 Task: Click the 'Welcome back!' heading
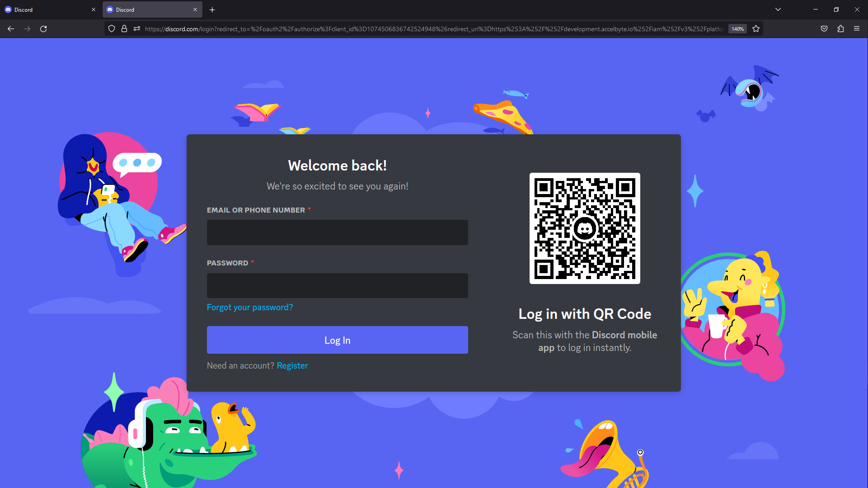tap(338, 166)
